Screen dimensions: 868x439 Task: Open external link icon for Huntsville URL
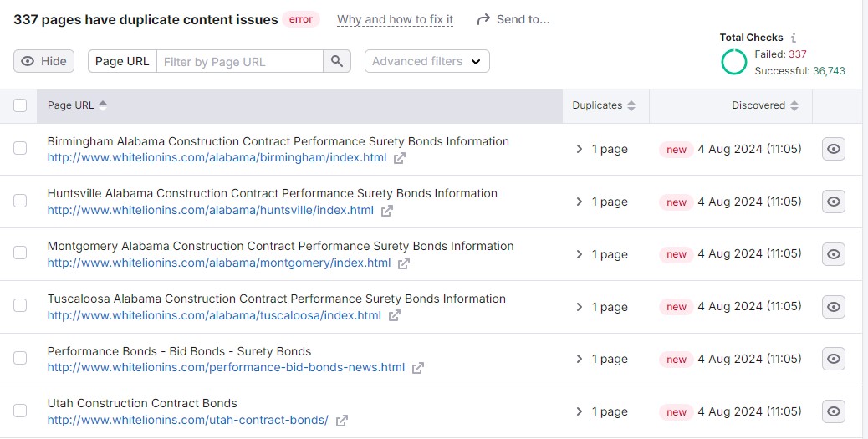click(x=387, y=211)
